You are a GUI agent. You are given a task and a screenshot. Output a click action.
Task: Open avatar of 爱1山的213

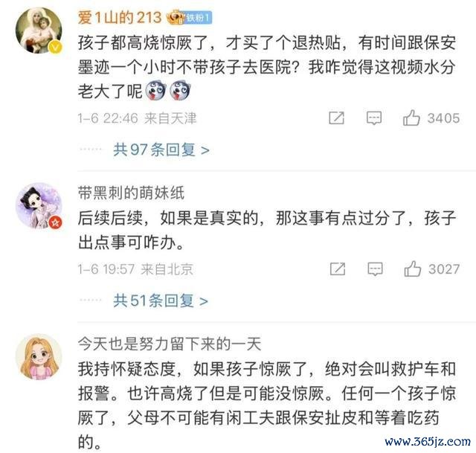coord(39,30)
